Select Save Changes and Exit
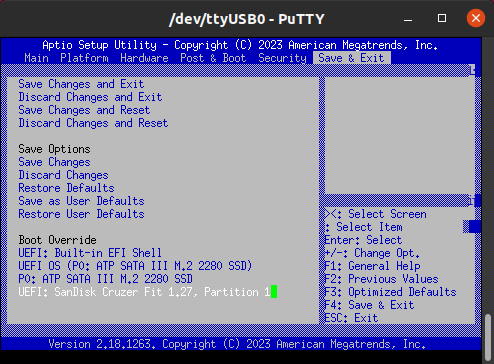The image size is (494, 364). click(x=81, y=84)
